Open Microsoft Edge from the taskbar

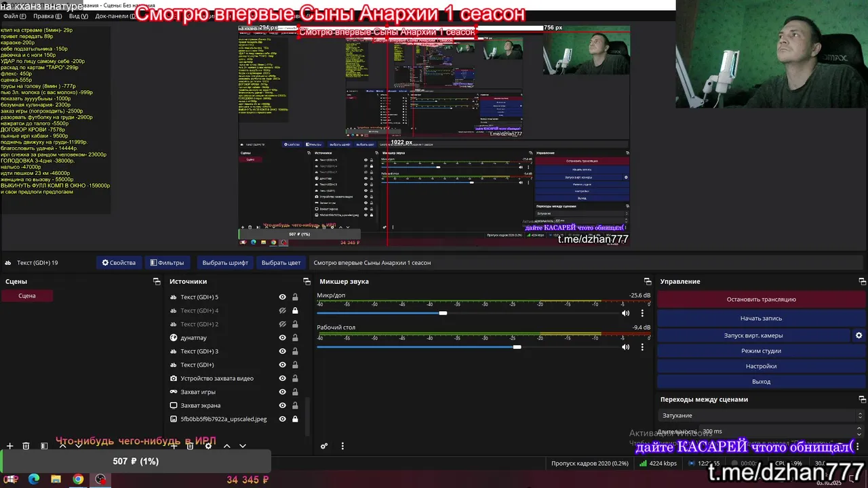(x=34, y=479)
